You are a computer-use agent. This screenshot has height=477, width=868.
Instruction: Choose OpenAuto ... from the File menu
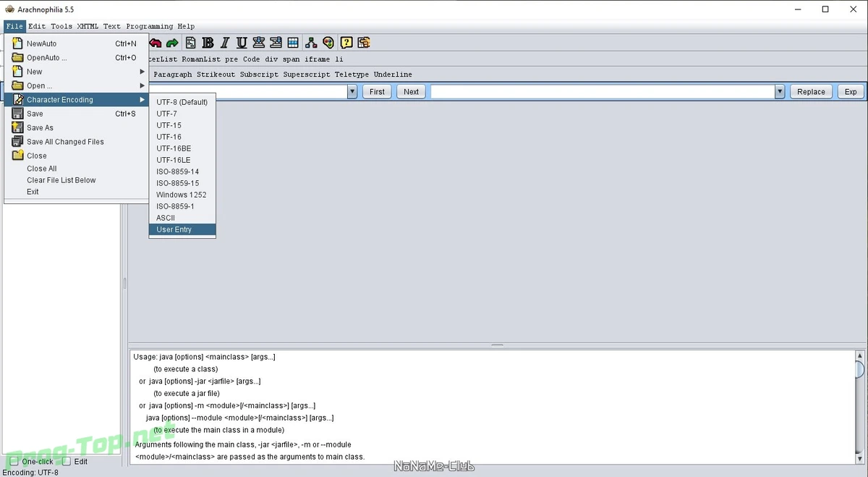[76, 58]
